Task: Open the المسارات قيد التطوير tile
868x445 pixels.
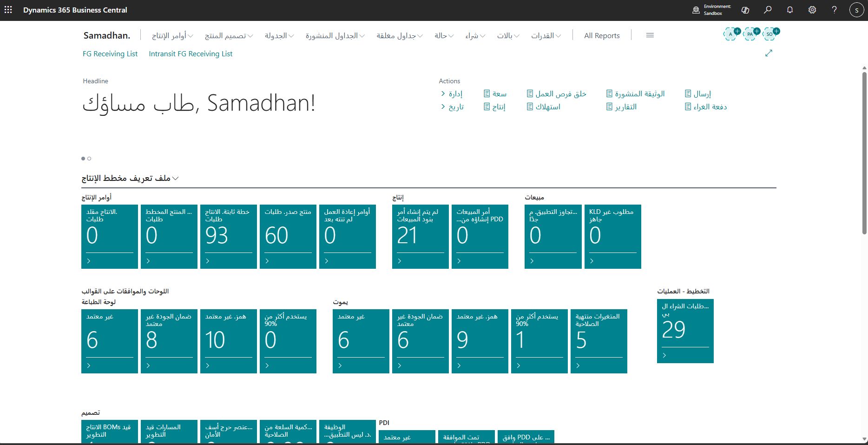Action: click(169, 431)
